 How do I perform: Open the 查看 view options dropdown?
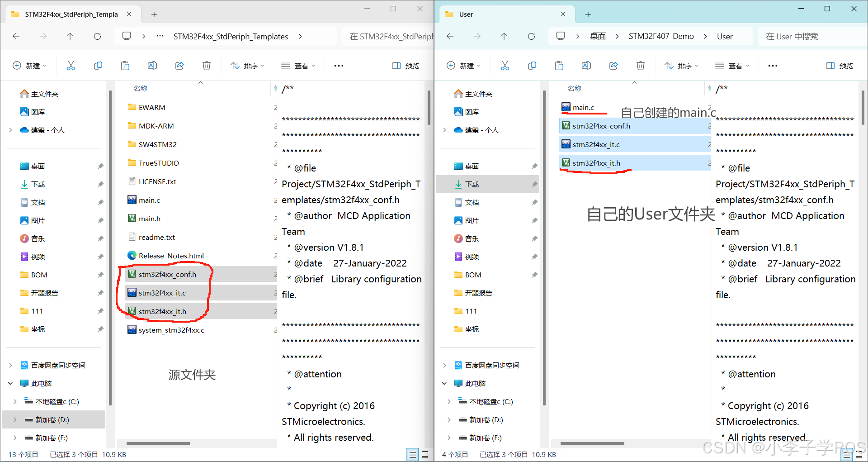[x=732, y=66]
